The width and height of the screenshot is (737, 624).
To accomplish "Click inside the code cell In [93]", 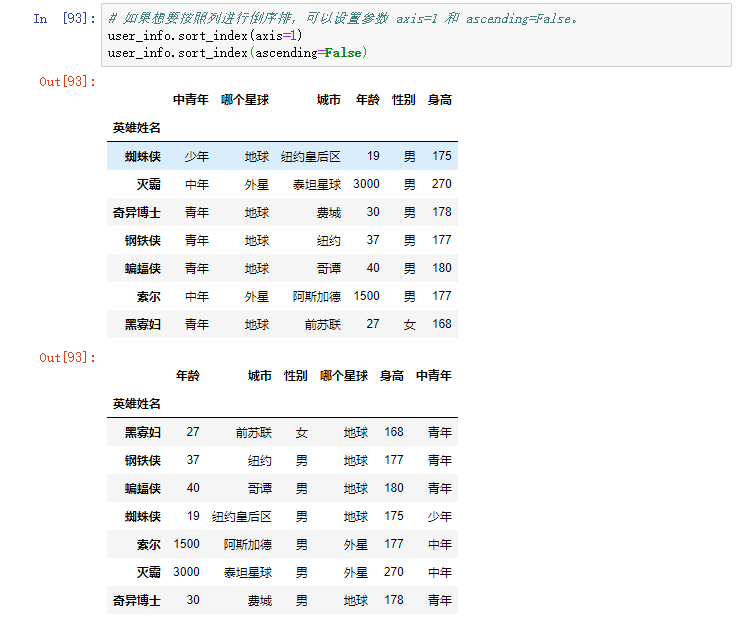I will [x=416, y=35].
